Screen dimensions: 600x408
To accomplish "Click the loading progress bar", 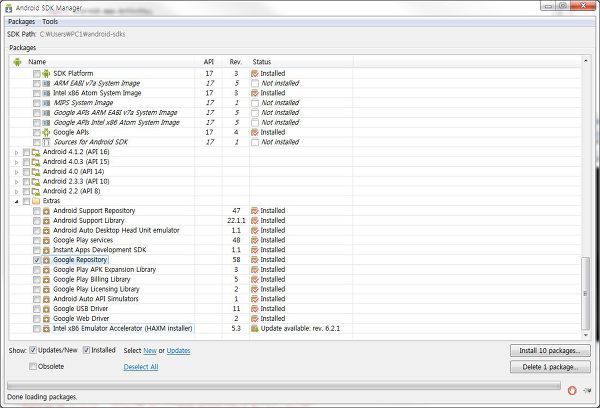I will (284, 385).
